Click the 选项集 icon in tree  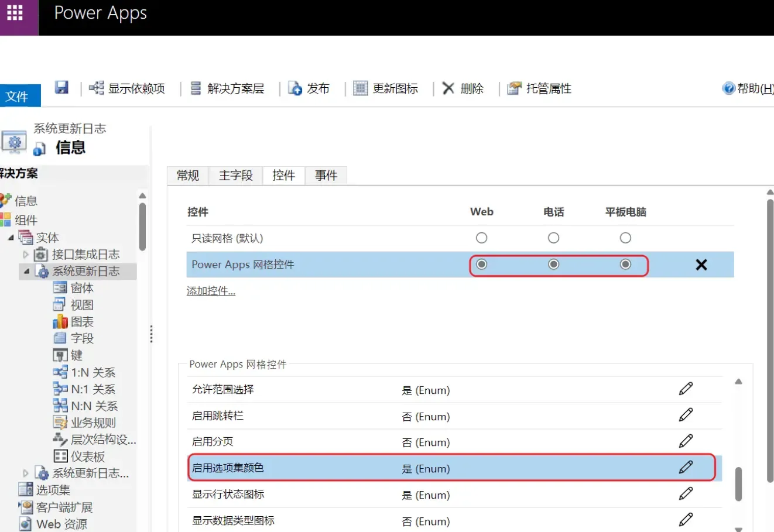(26, 489)
